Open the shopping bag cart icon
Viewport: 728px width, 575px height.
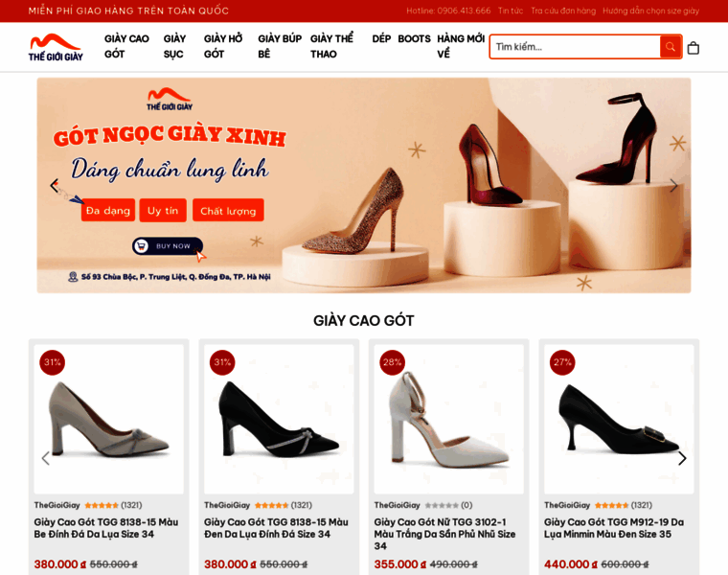pyautogui.click(x=694, y=47)
